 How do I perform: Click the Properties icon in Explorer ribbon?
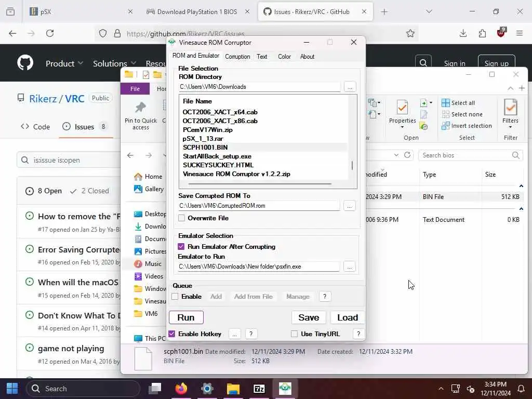(403, 107)
